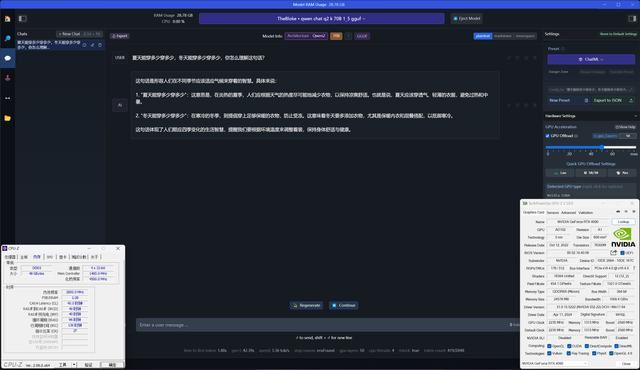
Task: Toggle the UEFI checkbox in GPU-Z
Action: [x=622, y=253]
